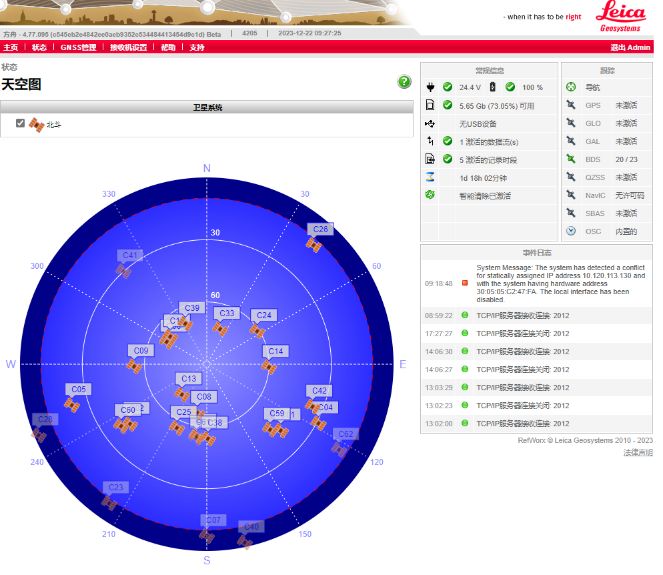Click satellite C23 marker
The image size is (663, 575).
pyautogui.click(x=109, y=503)
